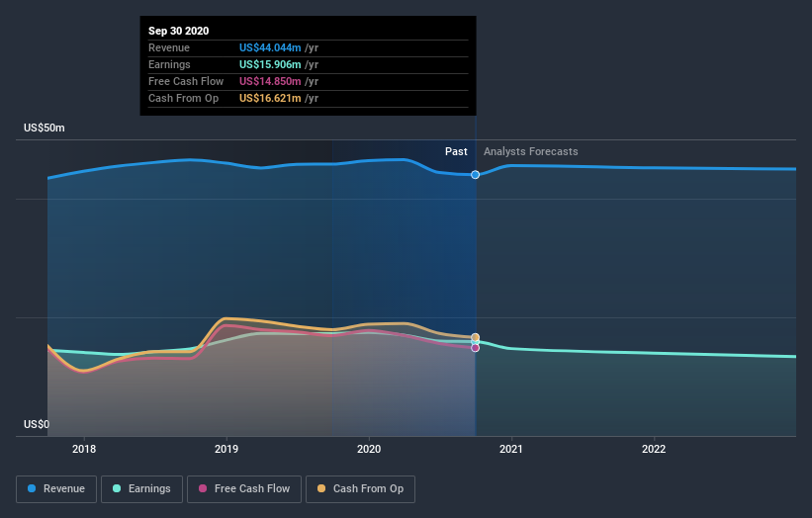Screen dimensions: 812x518
Task: Click the US$50m y-axis label
Action: click(x=45, y=128)
